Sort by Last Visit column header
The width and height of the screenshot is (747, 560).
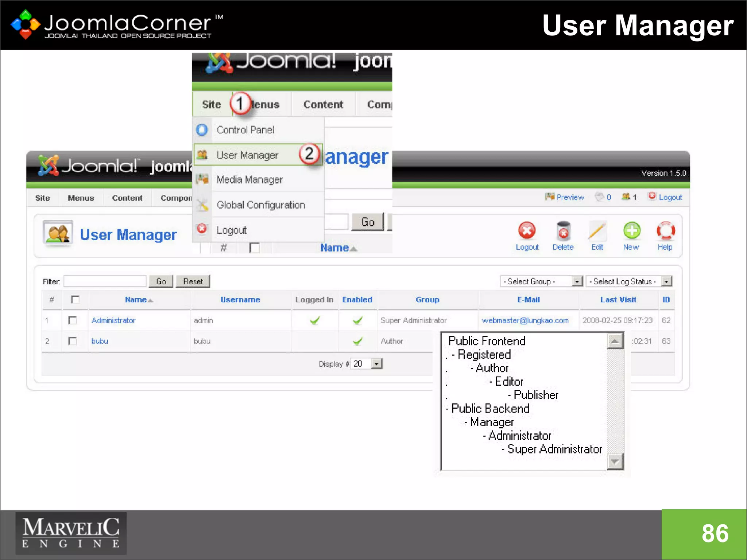click(618, 300)
